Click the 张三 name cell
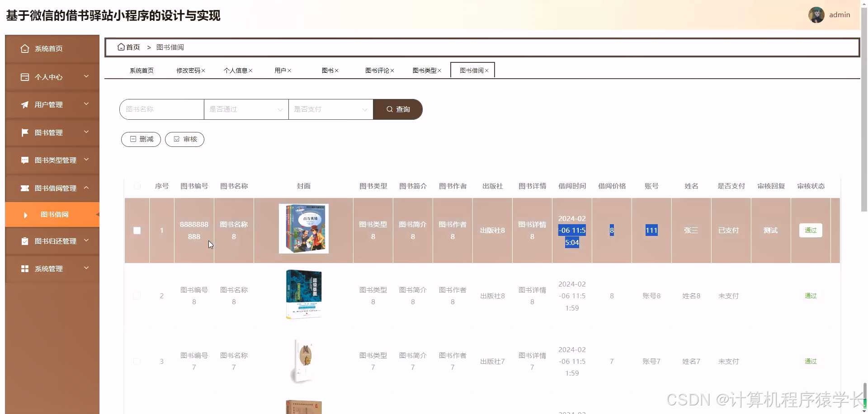 click(691, 231)
